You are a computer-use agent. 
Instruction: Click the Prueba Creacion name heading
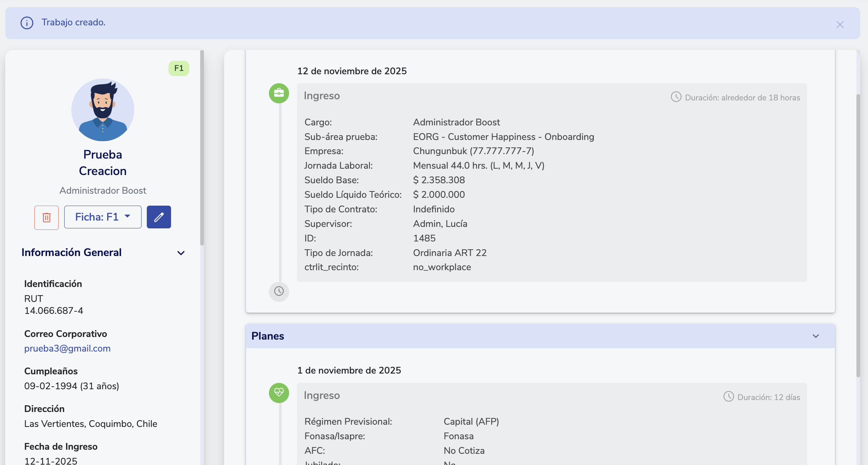103,163
